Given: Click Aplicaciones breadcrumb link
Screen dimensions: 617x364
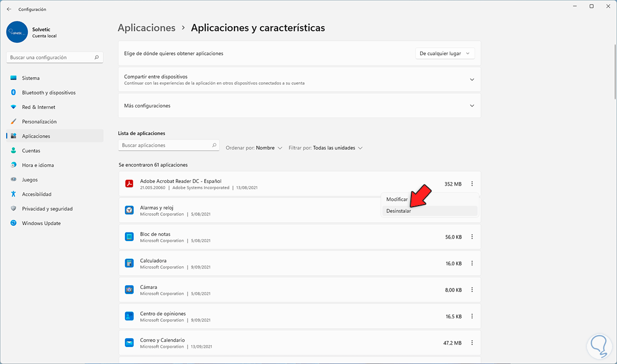Looking at the screenshot, I should tap(147, 28).
